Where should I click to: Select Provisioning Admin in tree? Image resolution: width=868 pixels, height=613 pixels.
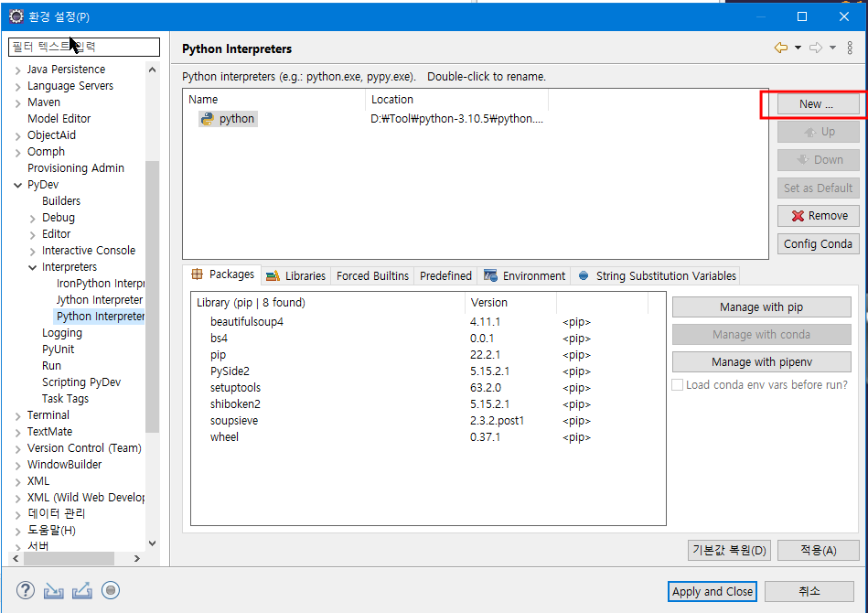(76, 167)
